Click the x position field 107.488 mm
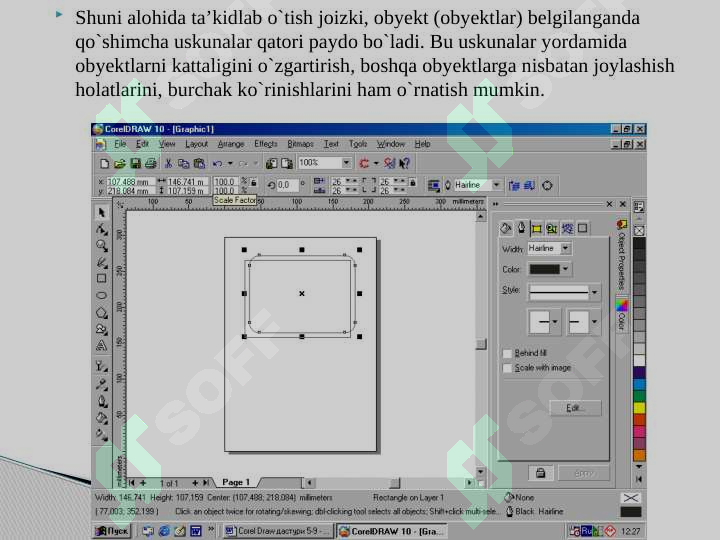 130,182
